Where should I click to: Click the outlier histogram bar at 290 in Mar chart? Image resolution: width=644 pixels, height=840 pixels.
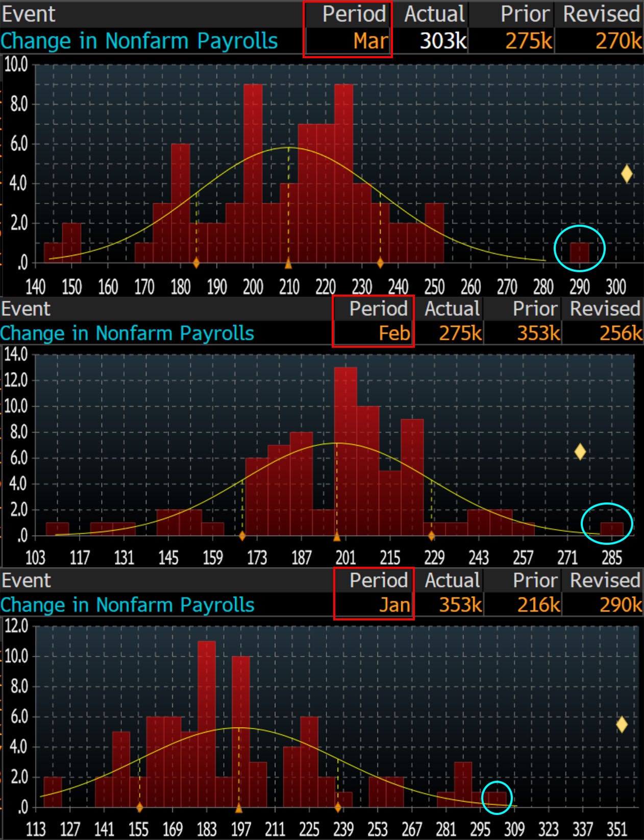click(580, 253)
